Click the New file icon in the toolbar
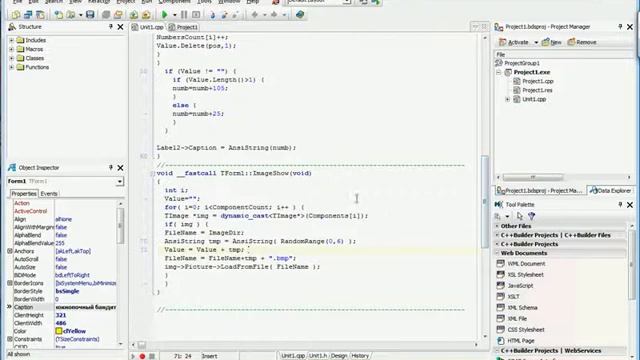640x360 pixels. coord(58,15)
